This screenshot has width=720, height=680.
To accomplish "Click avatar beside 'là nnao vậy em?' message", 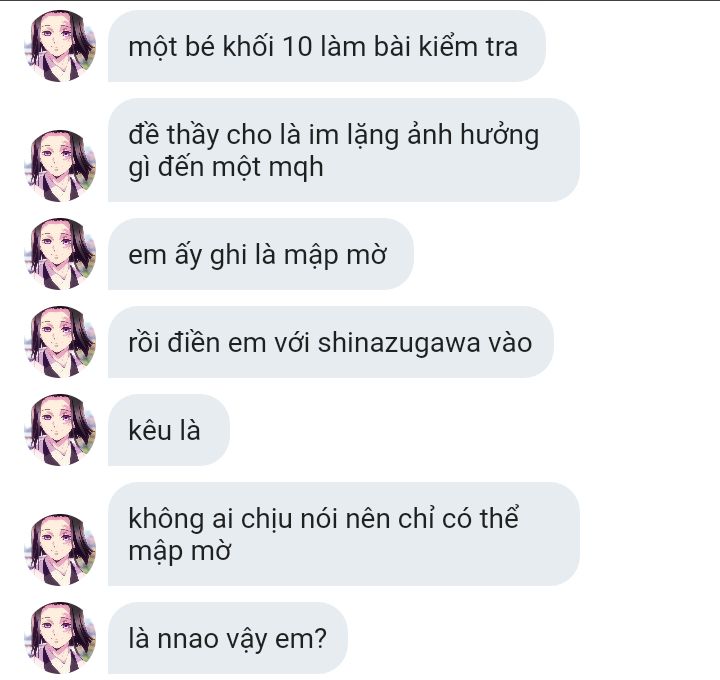I will pyautogui.click(x=60, y=638).
